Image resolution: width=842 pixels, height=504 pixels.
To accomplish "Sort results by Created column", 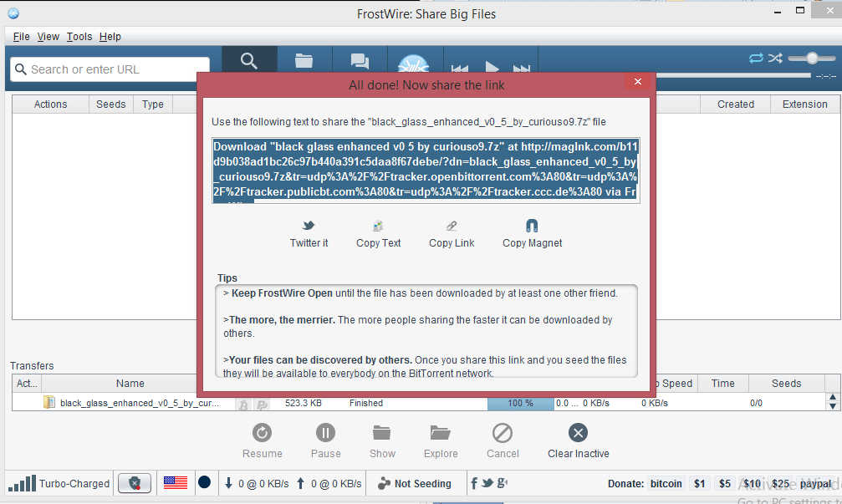I will [x=736, y=104].
